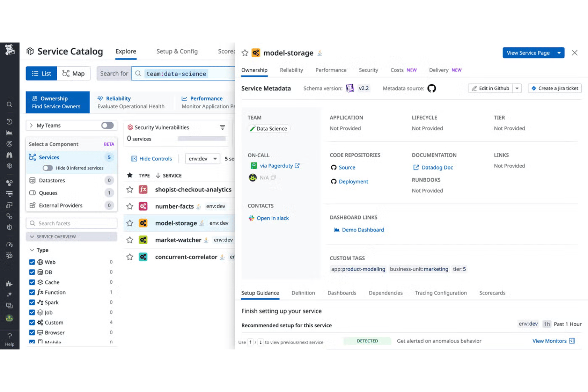The width and height of the screenshot is (588, 392).
Task: Click the sidebar chat bubbles icon
Action: pyautogui.click(x=9, y=306)
